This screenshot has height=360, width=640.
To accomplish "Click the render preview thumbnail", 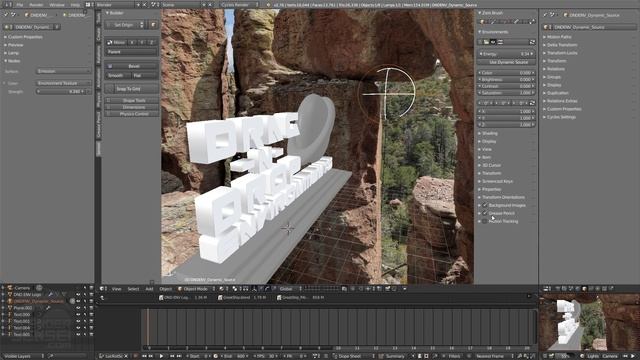I will 590,322.
